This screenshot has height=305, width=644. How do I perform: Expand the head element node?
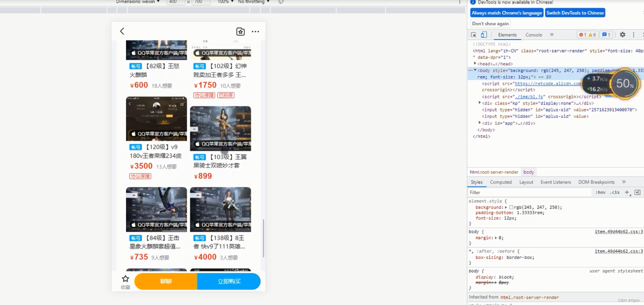(475, 64)
